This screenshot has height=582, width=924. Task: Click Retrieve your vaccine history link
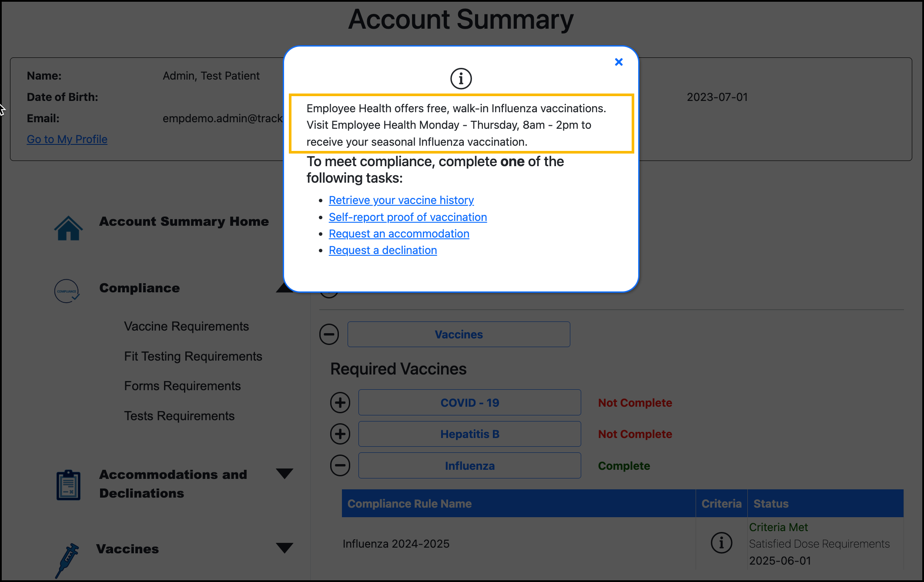click(401, 200)
